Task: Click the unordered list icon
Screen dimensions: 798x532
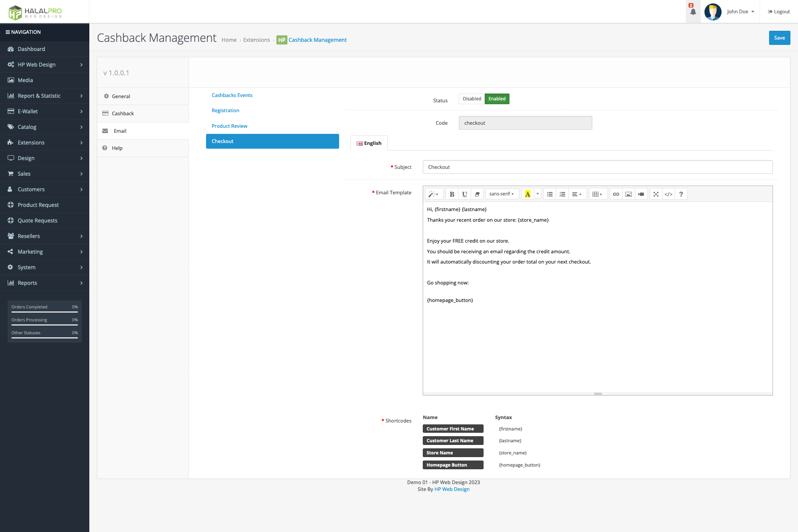Action: click(x=550, y=194)
